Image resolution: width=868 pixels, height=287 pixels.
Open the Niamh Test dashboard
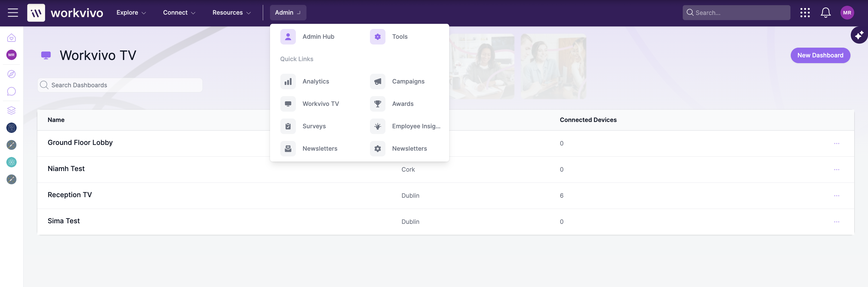pyautogui.click(x=66, y=169)
